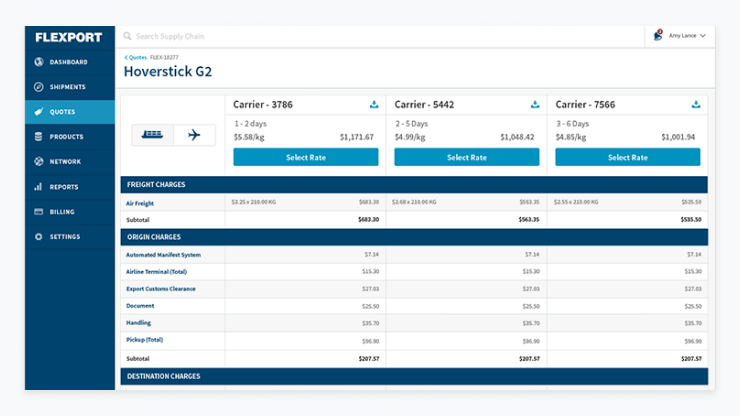The image size is (740, 416).
Task: Click the Billing card icon
Action: [39, 212]
